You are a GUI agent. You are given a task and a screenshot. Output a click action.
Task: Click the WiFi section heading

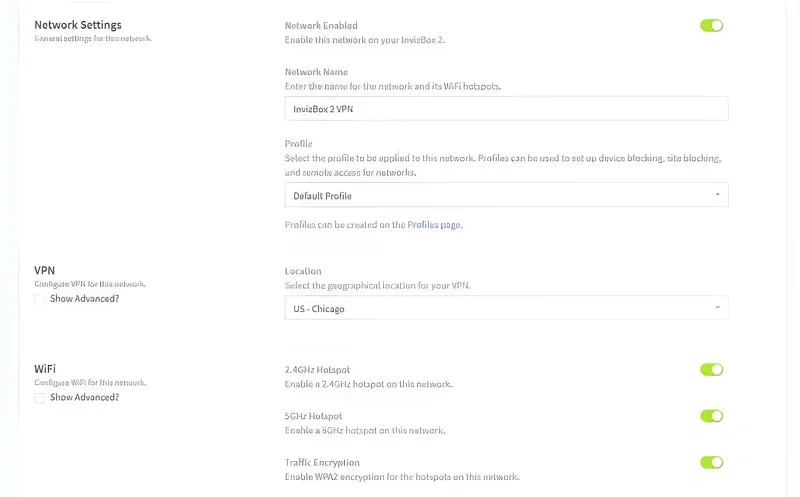click(x=45, y=368)
